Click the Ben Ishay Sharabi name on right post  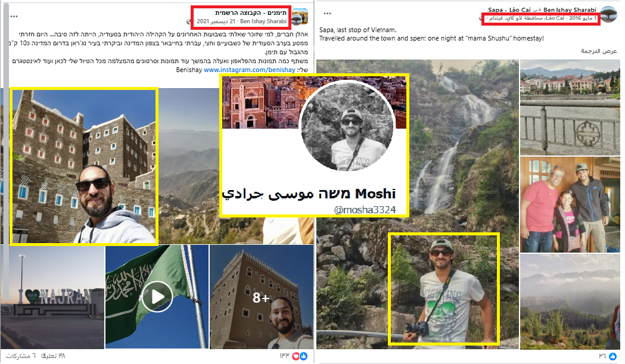[570, 10]
